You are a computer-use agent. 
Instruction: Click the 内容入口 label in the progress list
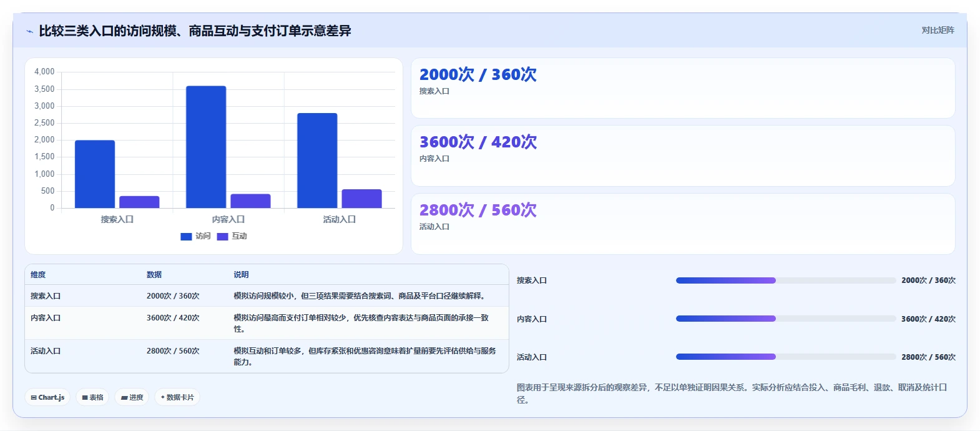coord(532,319)
